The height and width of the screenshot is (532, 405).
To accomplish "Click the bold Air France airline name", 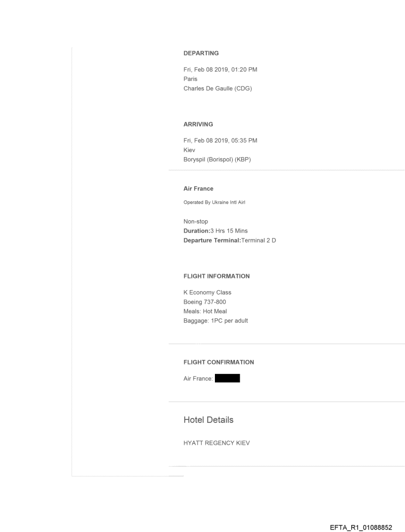I will tap(199, 189).
